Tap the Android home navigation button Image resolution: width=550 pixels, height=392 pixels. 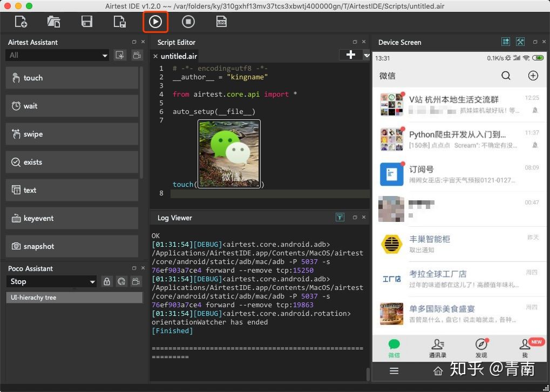tap(438, 371)
